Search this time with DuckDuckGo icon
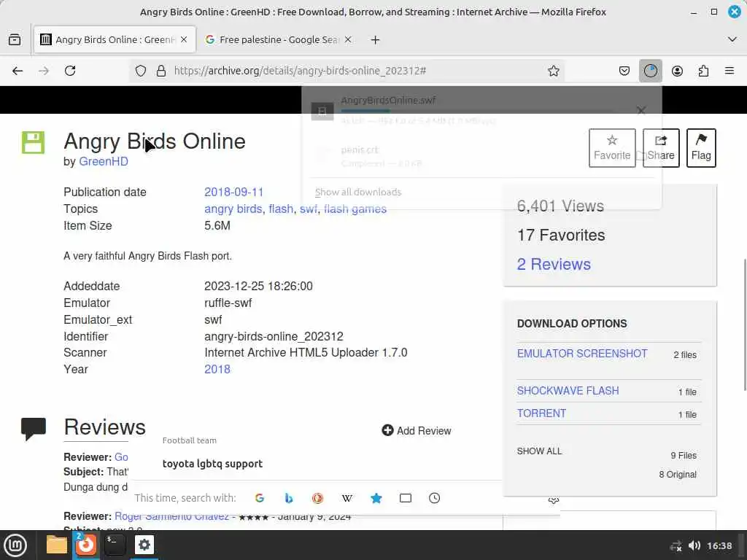Screen dimensions: 747x560 click(x=318, y=498)
